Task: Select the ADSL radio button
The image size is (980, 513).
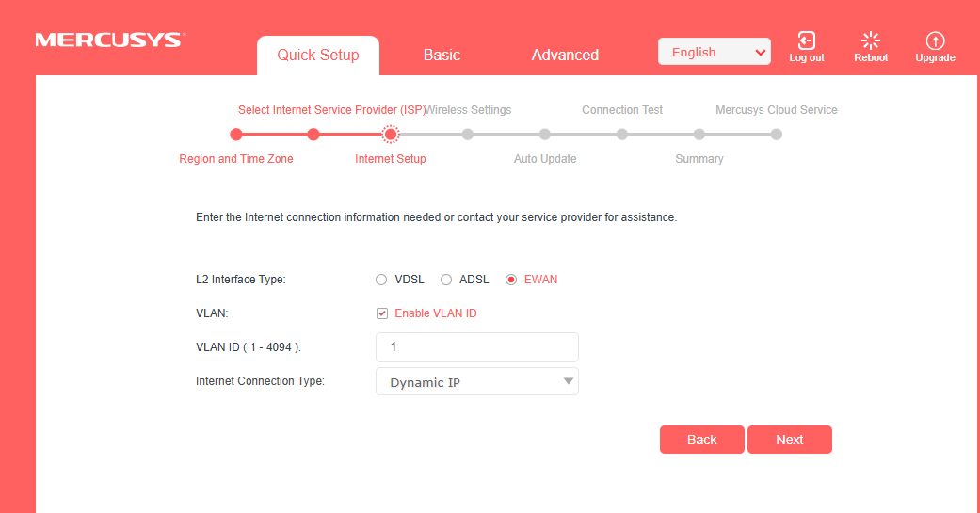Action: coord(445,280)
